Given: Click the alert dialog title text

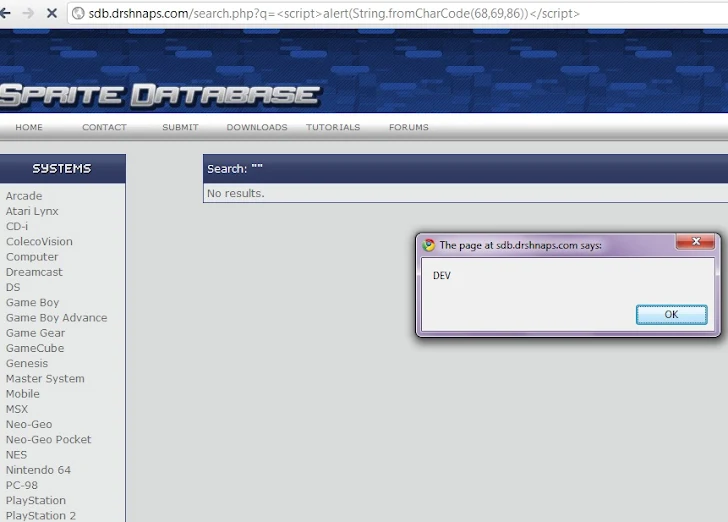Looking at the screenshot, I should coord(520,245).
